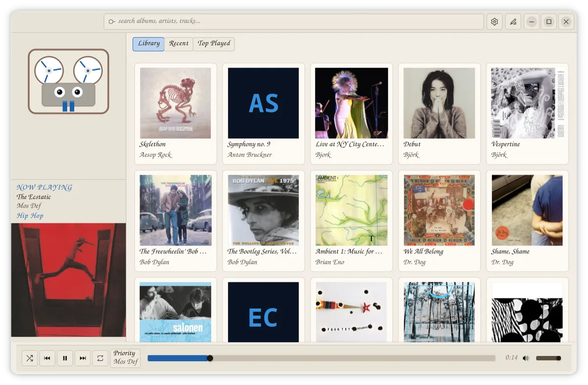Screen dimensions: 588x385
Task: Switch to the Library tab
Action: coord(148,44)
